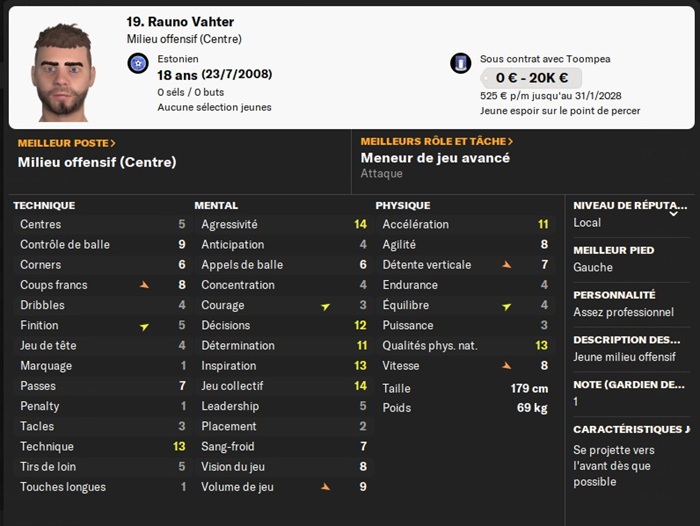Click the yellow arrow beside Équilibre
This screenshot has width=700, height=526.
506,306
